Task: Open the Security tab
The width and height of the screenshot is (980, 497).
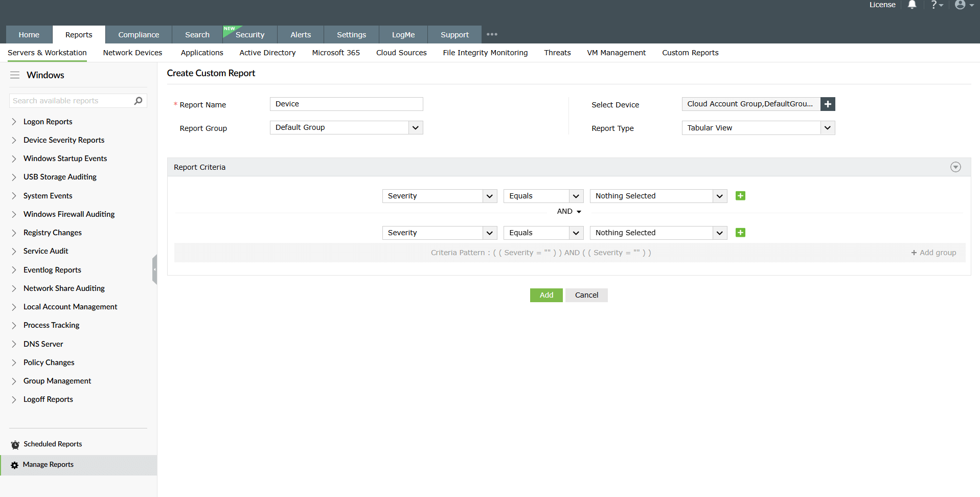Action: point(250,35)
